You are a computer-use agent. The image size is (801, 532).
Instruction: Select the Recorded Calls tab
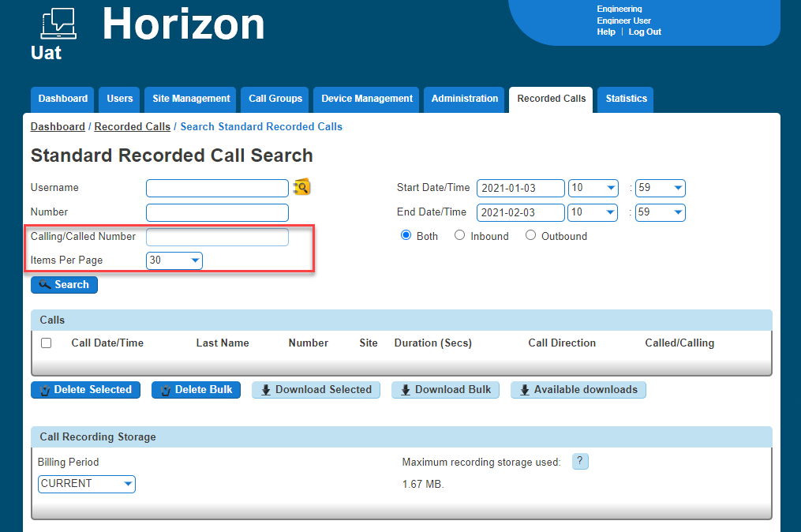pyautogui.click(x=551, y=99)
